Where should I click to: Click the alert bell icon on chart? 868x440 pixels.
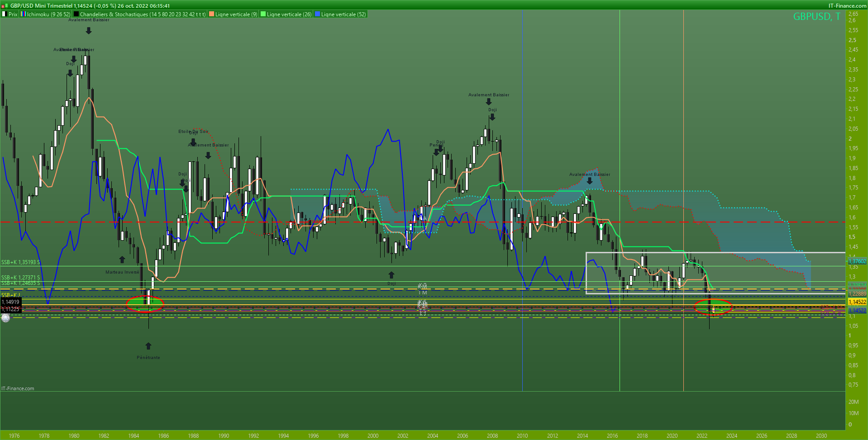pyautogui.click(x=5, y=318)
